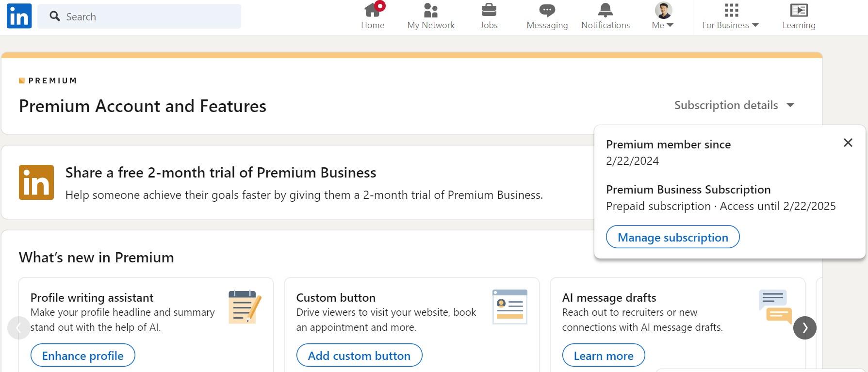Click Enhance profile button
The image size is (868, 372).
(83, 356)
